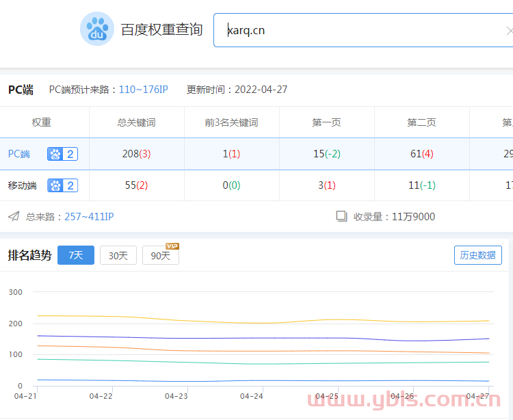
Task: Clear search field with the X icon
Action: coord(509,31)
